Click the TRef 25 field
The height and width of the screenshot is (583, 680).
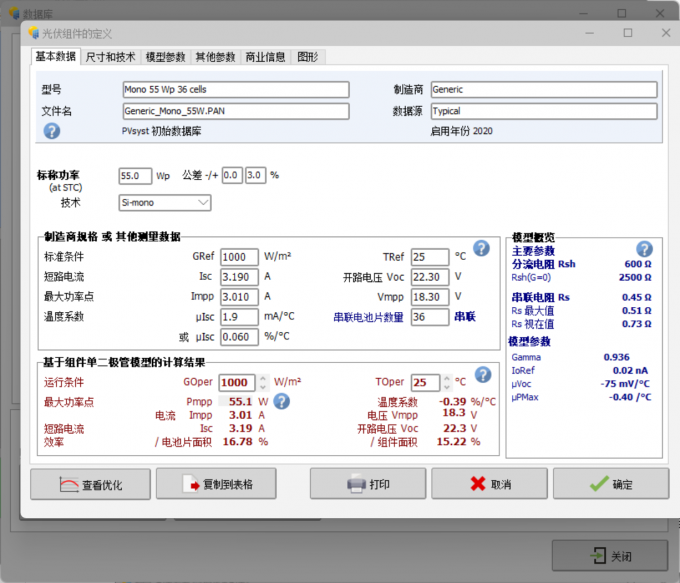(x=430, y=257)
